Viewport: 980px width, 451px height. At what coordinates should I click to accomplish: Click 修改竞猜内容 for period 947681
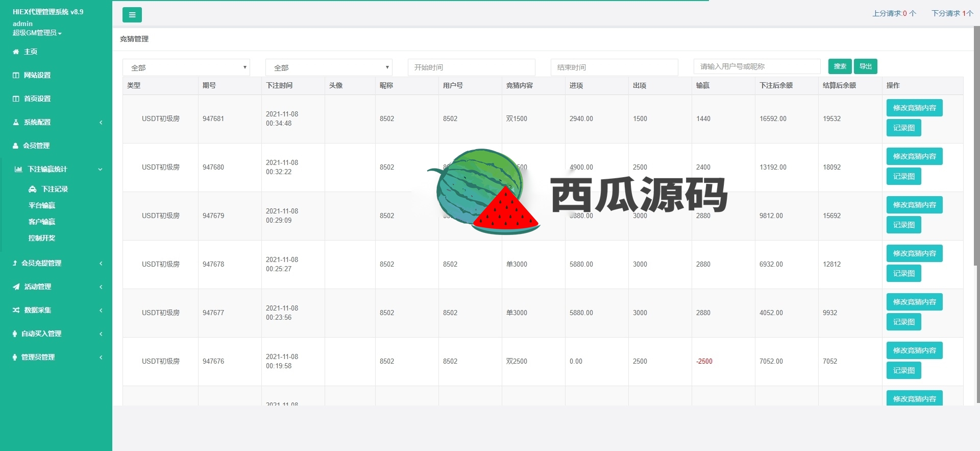915,108
